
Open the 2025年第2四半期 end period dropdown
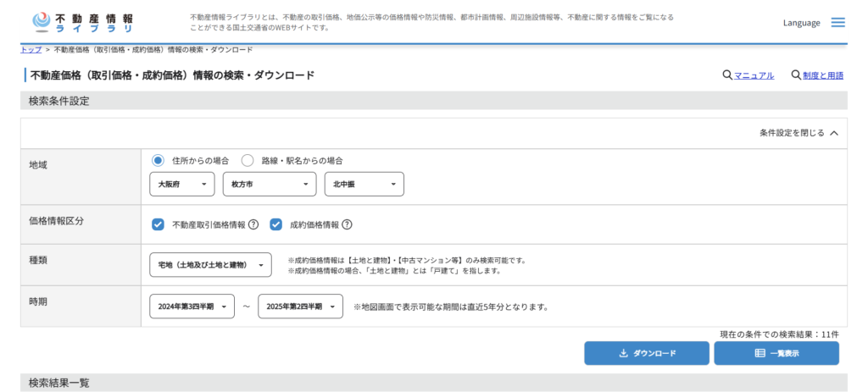tap(300, 306)
